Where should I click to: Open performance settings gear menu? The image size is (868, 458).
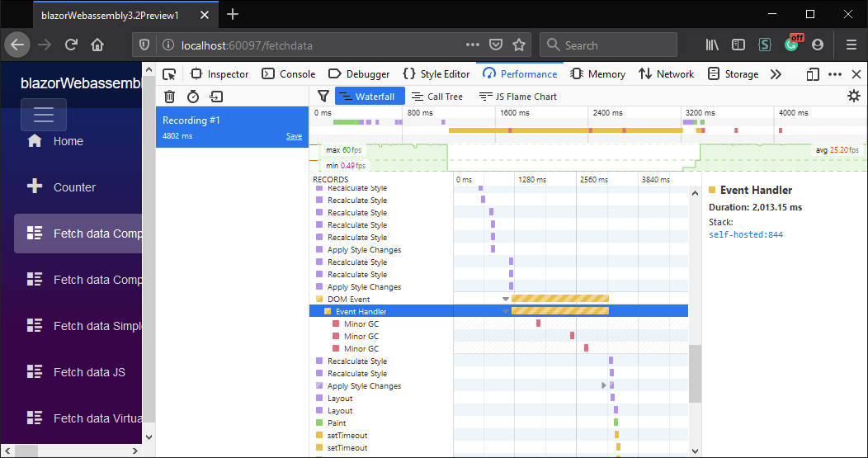coord(854,96)
